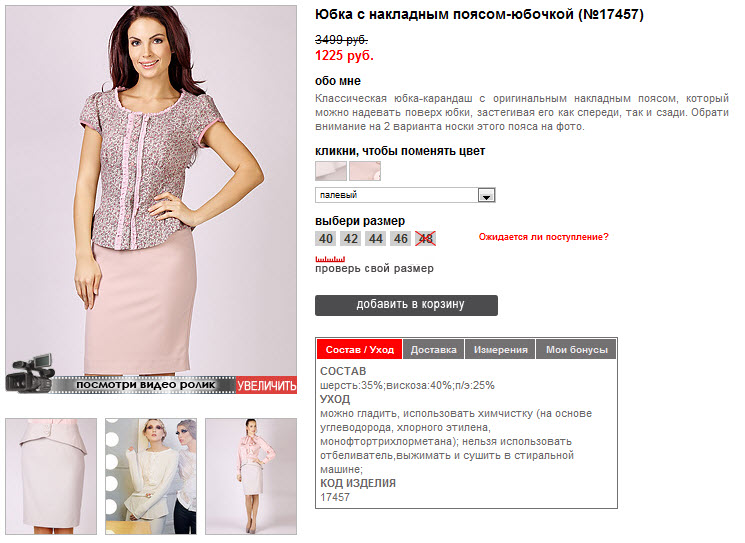Expand the палевый color combo box

[405, 195]
